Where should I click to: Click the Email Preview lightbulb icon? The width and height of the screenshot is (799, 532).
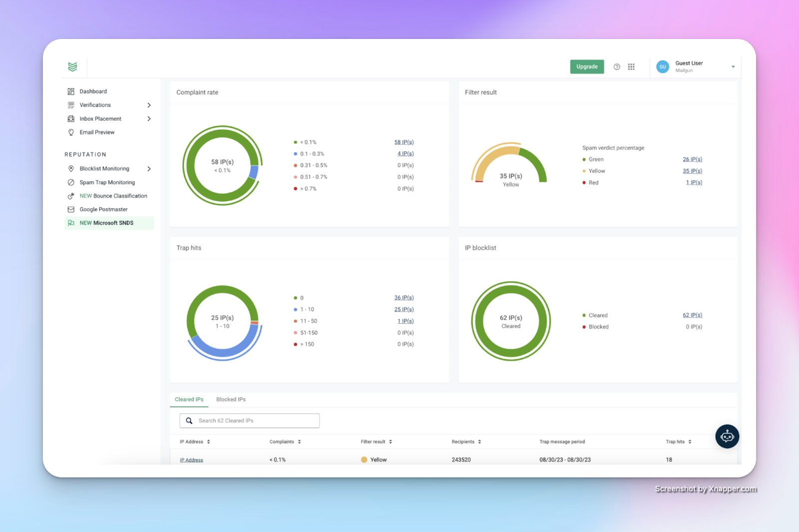tap(71, 132)
